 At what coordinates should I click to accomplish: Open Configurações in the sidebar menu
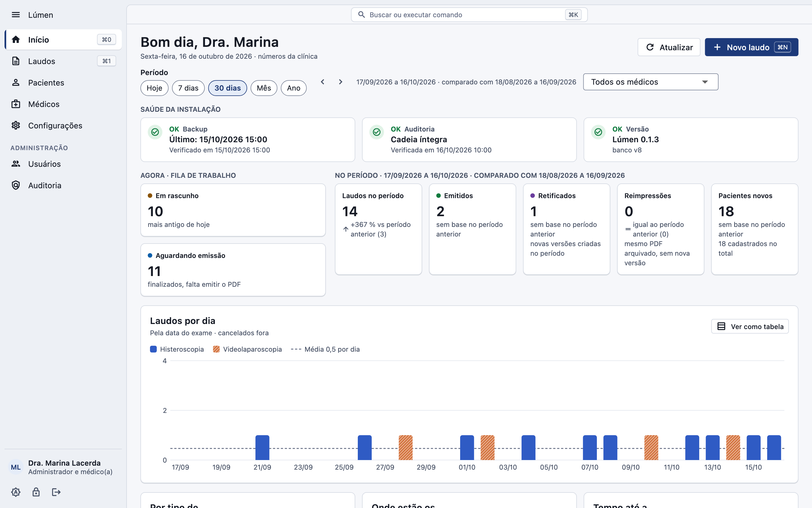(63, 126)
